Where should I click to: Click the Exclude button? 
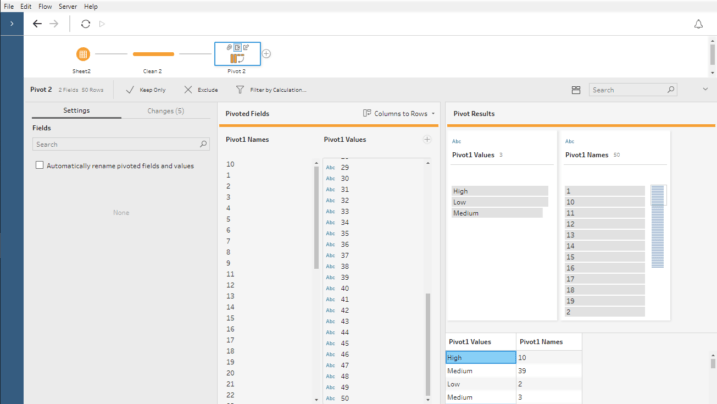pos(201,90)
